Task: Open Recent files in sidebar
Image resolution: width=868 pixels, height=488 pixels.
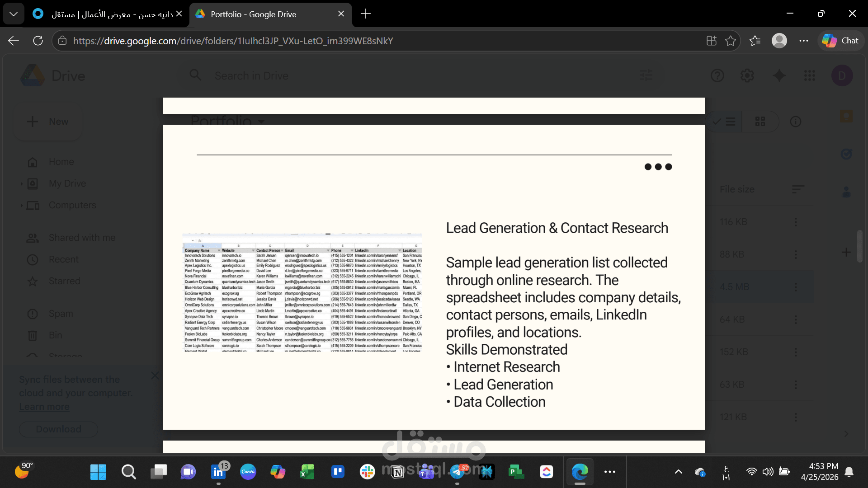Action: (63, 259)
